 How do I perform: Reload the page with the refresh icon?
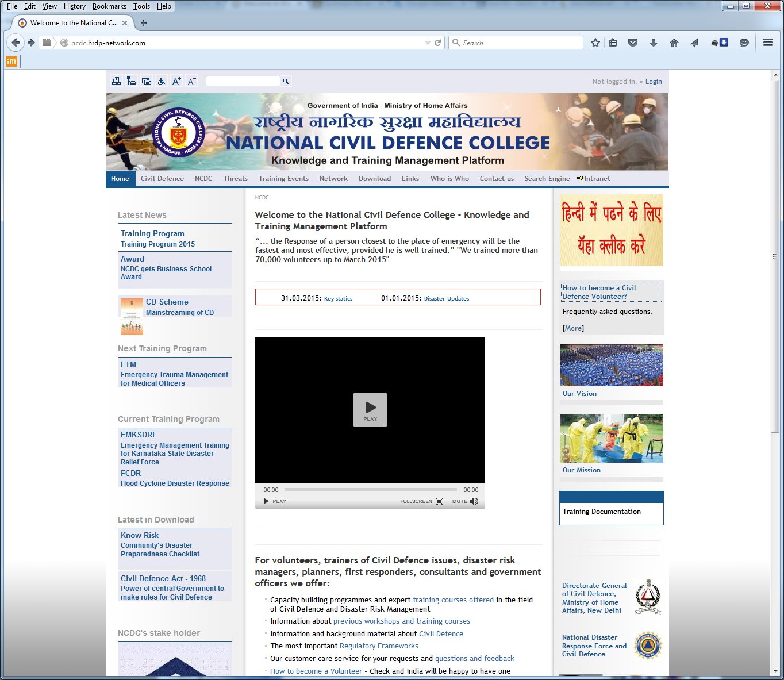pos(438,43)
